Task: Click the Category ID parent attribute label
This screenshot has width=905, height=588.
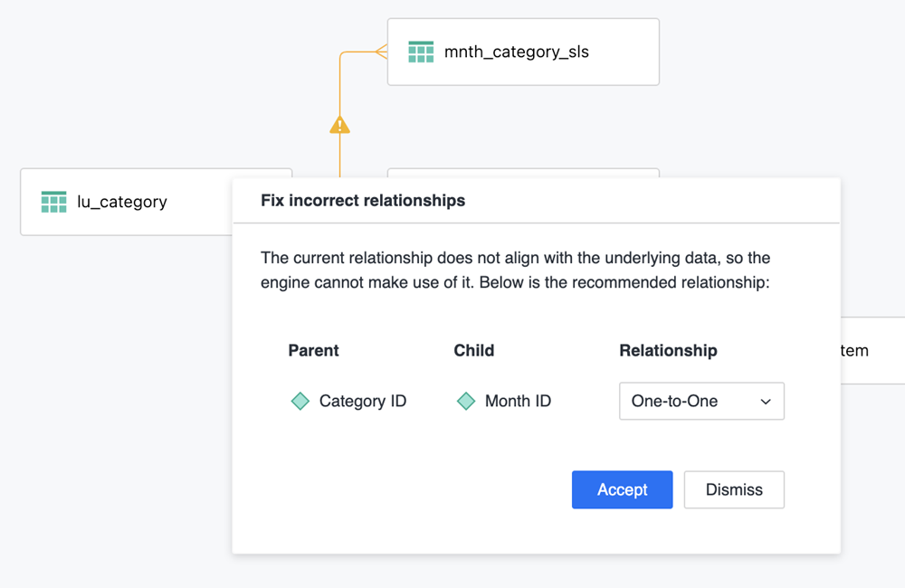Action: point(363,401)
